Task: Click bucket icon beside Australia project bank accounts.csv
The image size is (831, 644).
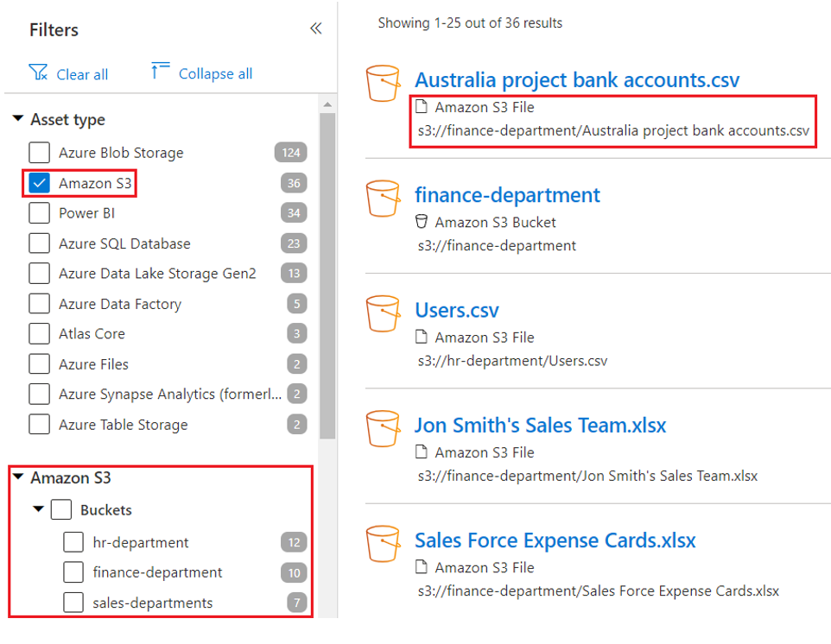Action: pyautogui.click(x=383, y=83)
